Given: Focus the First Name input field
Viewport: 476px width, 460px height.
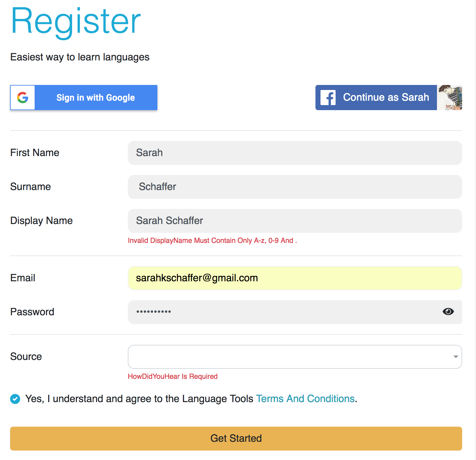Looking at the screenshot, I should coord(295,153).
